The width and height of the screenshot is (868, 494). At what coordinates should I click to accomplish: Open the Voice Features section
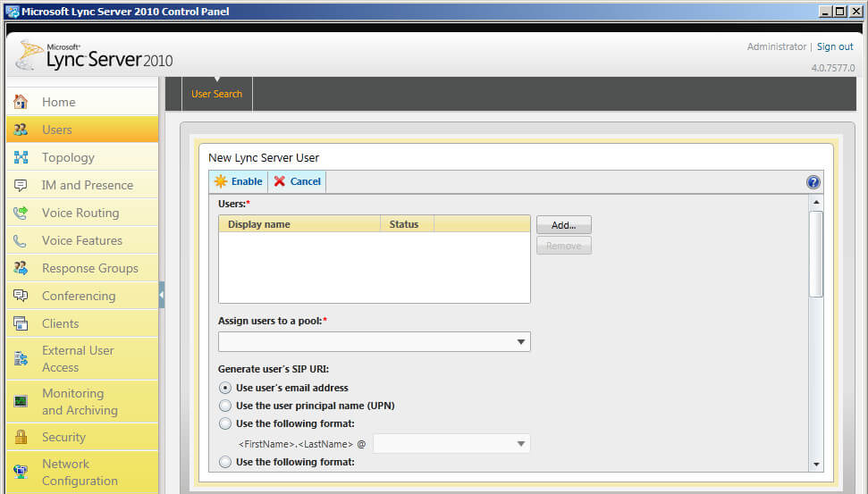click(x=82, y=240)
